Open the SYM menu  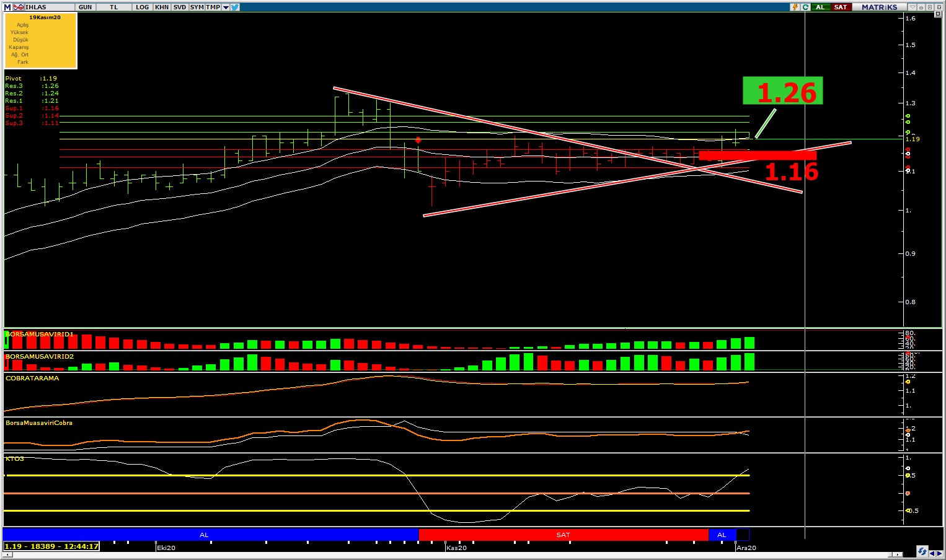point(197,7)
